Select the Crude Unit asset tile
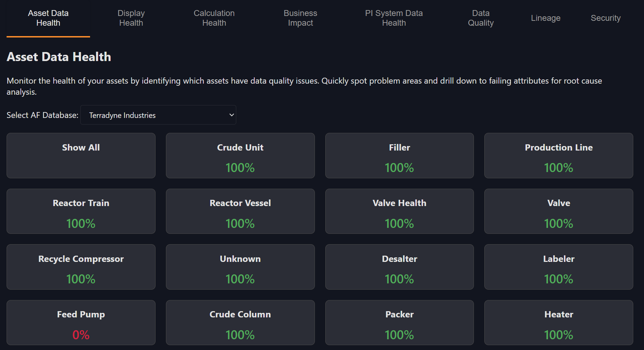Image resolution: width=644 pixels, height=350 pixels. click(240, 155)
